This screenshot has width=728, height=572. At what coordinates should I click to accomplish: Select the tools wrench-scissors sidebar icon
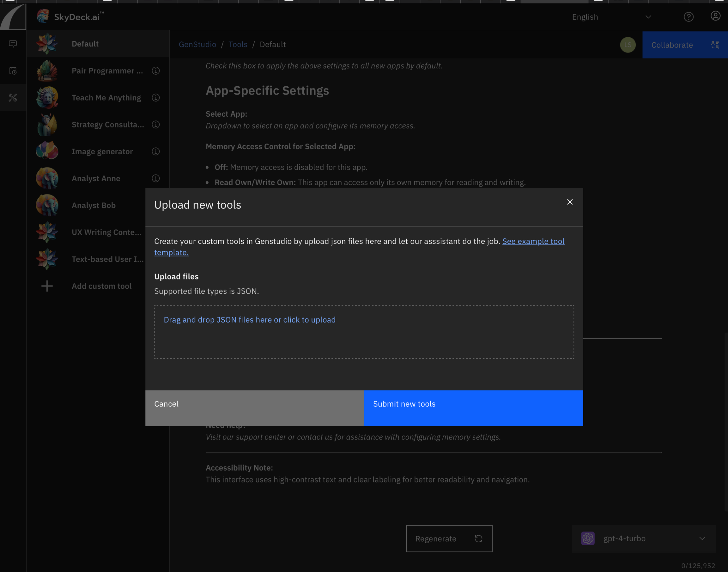point(13,97)
